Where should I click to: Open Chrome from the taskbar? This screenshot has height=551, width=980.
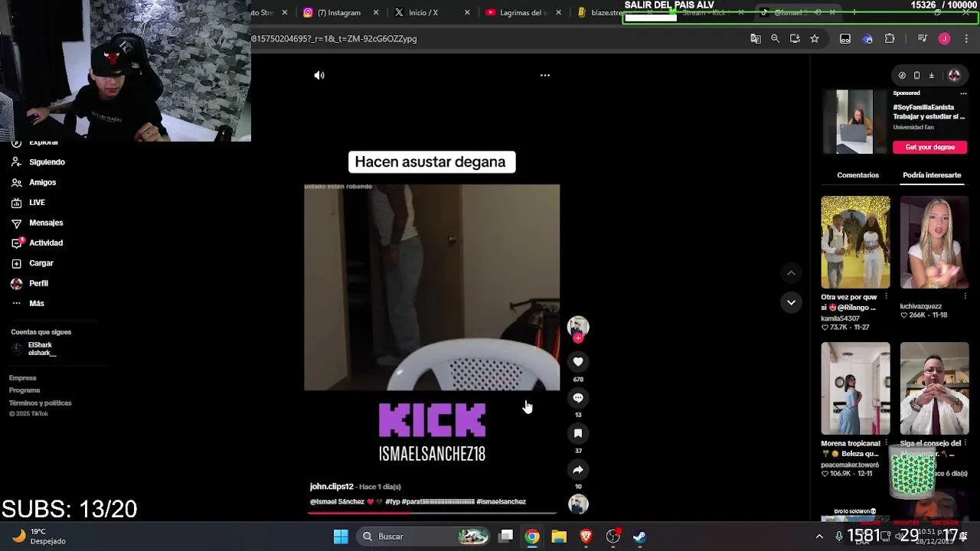coord(532,536)
